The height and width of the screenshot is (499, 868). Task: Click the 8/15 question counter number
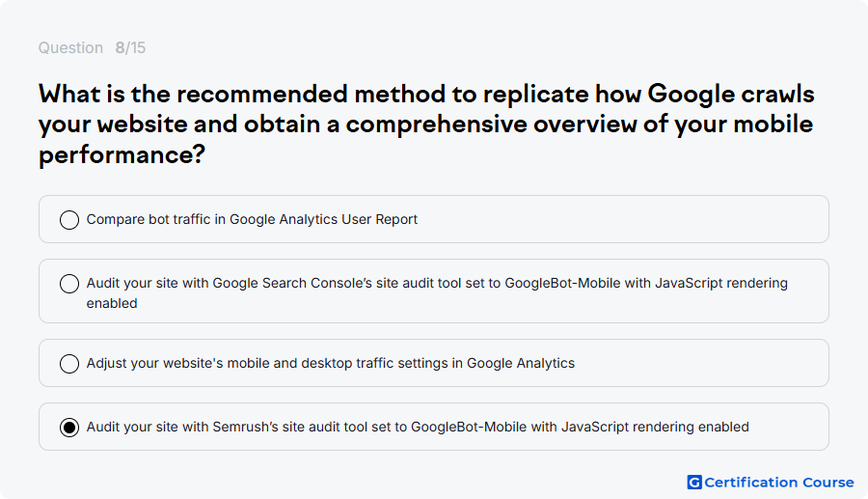130,48
